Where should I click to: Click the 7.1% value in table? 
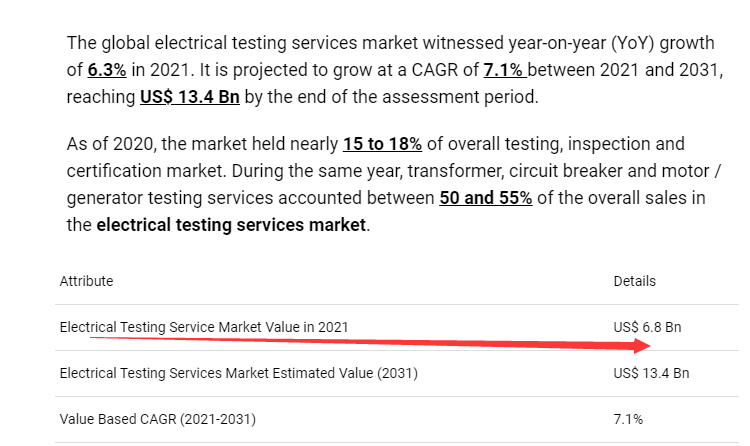point(629,419)
